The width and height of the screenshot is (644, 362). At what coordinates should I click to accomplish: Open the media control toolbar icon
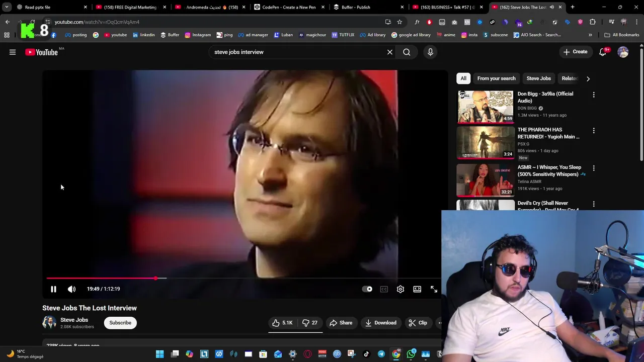(611, 22)
